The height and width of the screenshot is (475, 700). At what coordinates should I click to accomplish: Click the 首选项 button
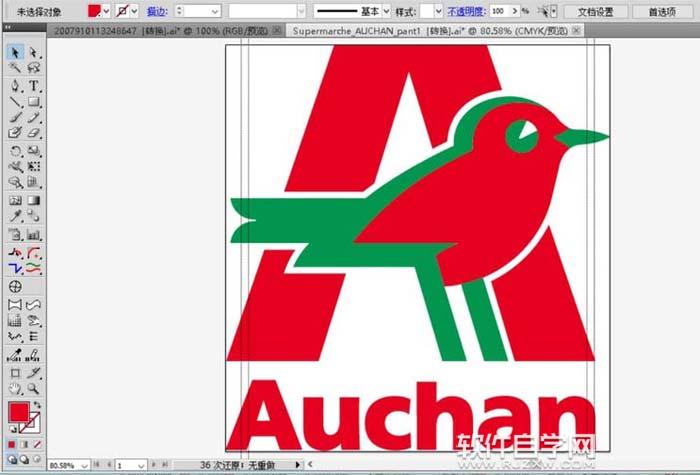pos(662,12)
